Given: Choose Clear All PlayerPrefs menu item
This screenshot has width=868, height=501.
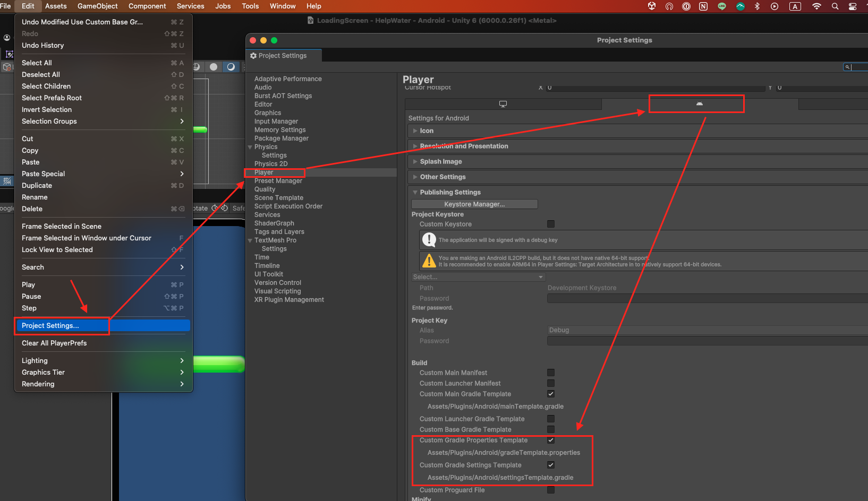Looking at the screenshot, I should point(103,343).
